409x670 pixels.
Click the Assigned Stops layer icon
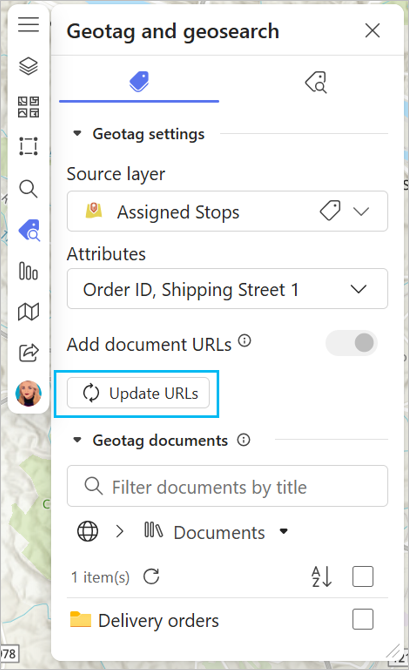pos(94,210)
